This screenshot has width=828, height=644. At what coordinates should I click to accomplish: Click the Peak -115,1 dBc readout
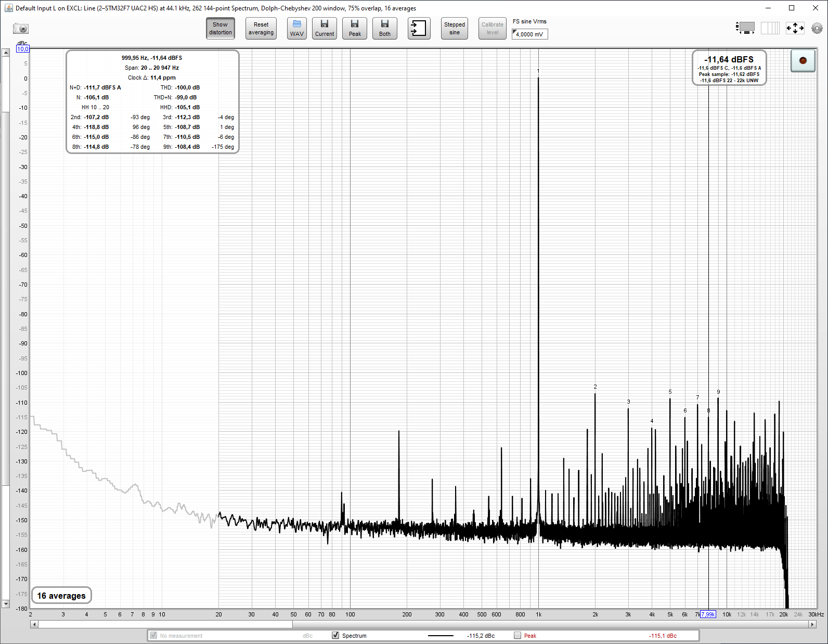pos(663,636)
